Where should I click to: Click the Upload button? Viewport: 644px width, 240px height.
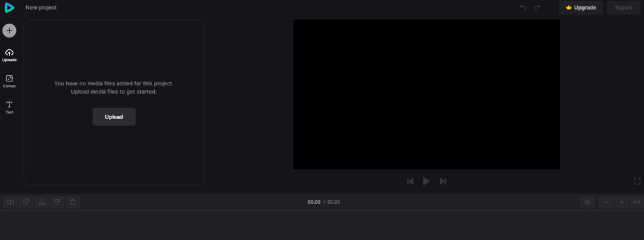[114, 117]
